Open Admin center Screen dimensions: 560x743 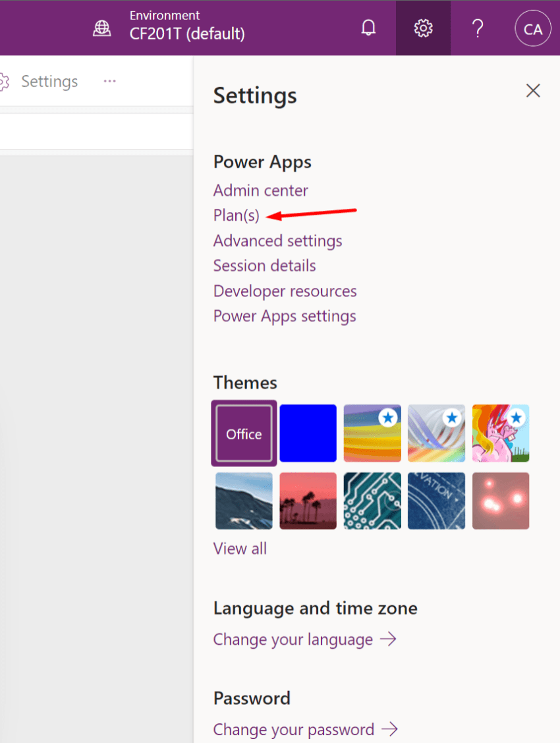coord(260,190)
